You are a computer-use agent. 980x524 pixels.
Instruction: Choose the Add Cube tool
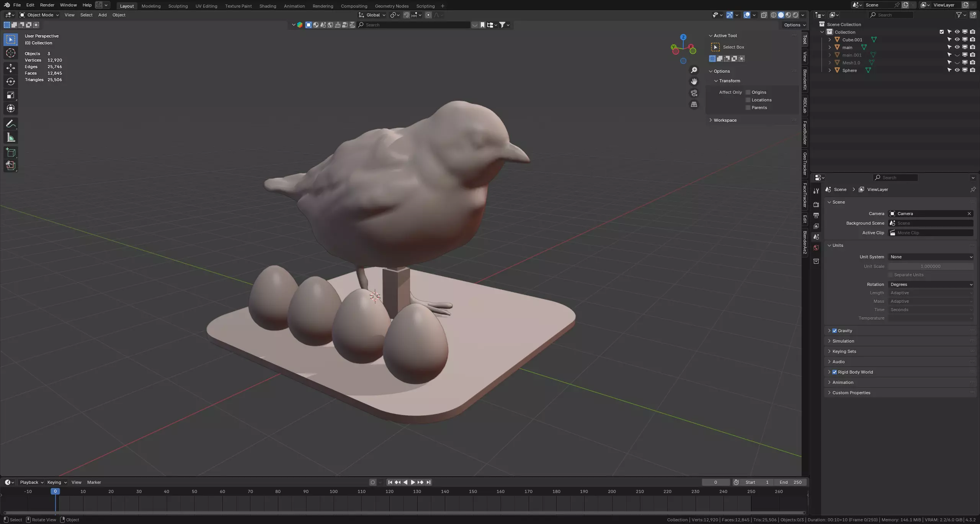coord(11,153)
